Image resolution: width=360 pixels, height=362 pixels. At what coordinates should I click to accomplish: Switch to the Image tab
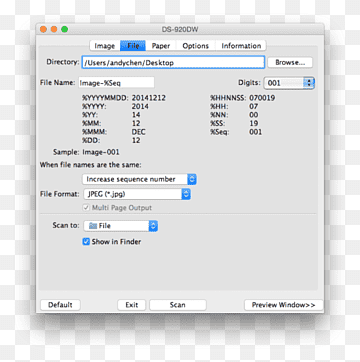point(105,46)
